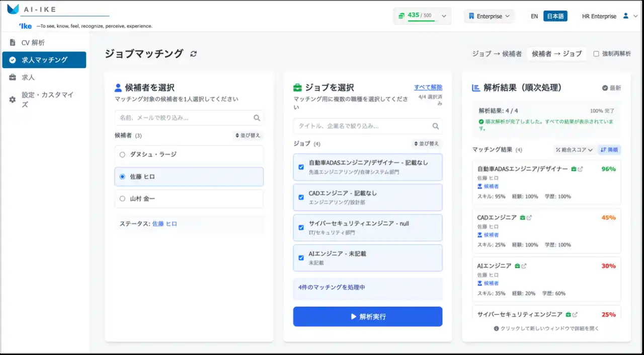Click briefcase icon next to 自動車ADASエンジニア result
644x355 pixels.
pyautogui.click(x=574, y=169)
